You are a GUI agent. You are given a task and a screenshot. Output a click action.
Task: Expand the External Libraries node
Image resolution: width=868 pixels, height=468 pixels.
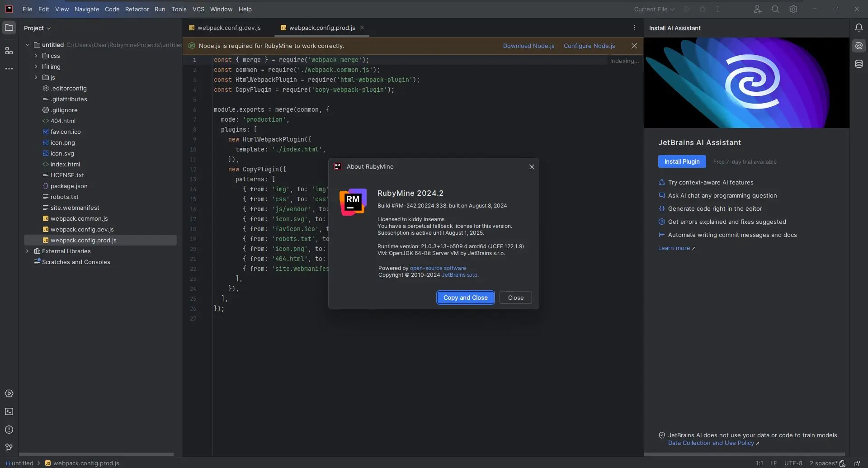click(x=28, y=251)
